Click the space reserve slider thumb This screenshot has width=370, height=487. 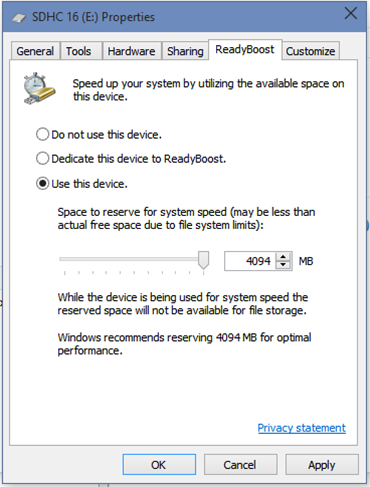(203, 260)
